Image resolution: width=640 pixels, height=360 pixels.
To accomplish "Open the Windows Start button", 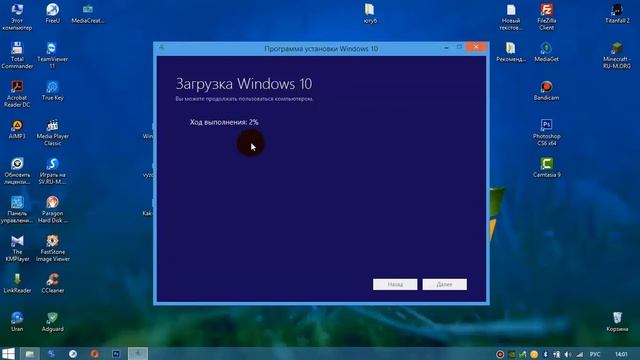I will coord(8,353).
